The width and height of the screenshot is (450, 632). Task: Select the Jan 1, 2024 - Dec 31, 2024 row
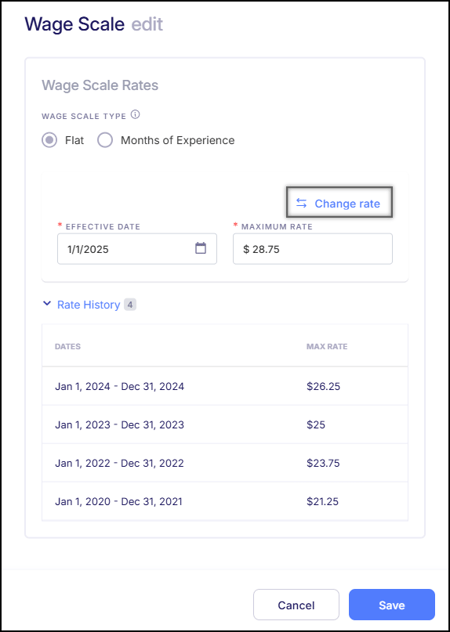(x=225, y=386)
